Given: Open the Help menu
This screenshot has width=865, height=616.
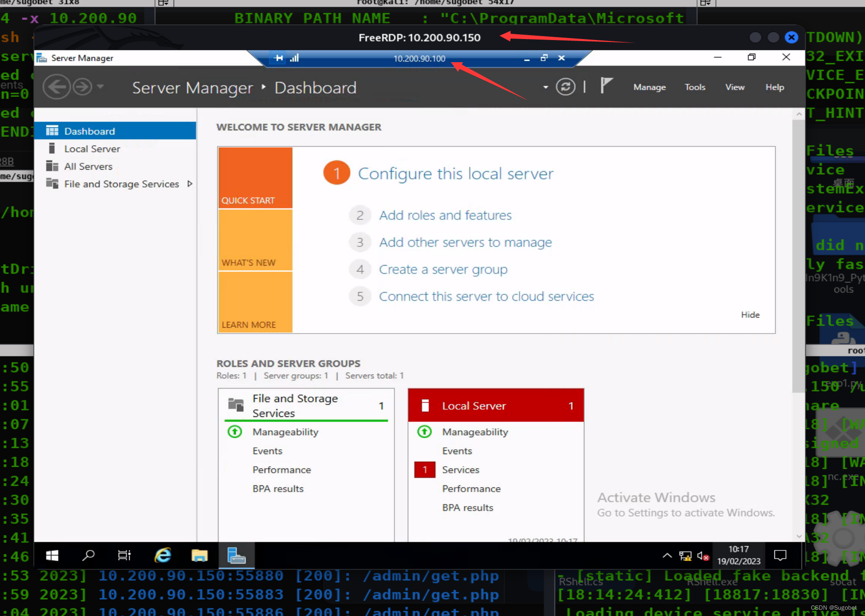Looking at the screenshot, I should pos(775,87).
